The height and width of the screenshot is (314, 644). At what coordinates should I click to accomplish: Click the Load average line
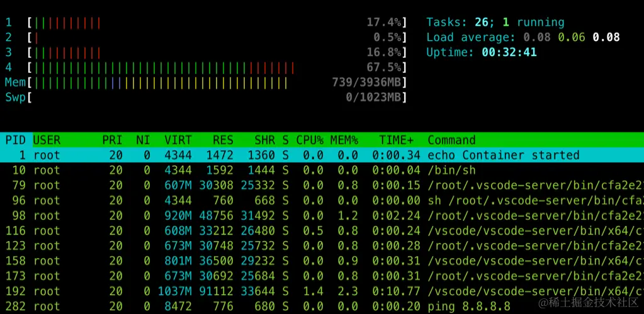(523, 37)
